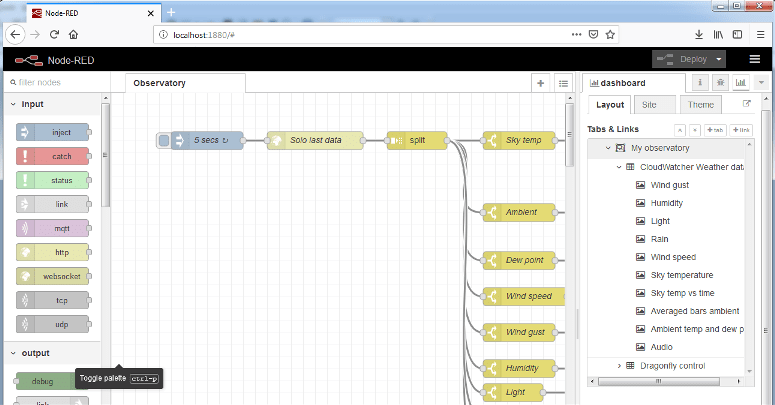Open the Node-RED hamburger main menu
The image size is (775, 405).
click(x=754, y=59)
